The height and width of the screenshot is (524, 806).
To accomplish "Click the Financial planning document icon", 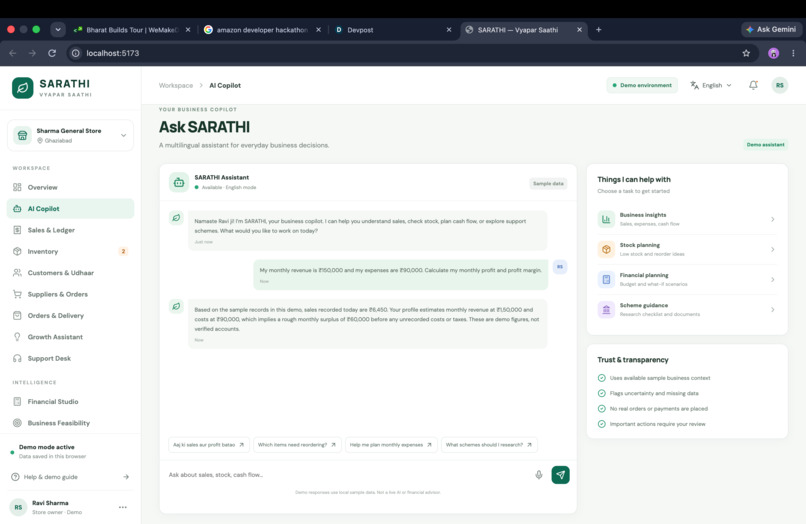I will pyautogui.click(x=606, y=279).
